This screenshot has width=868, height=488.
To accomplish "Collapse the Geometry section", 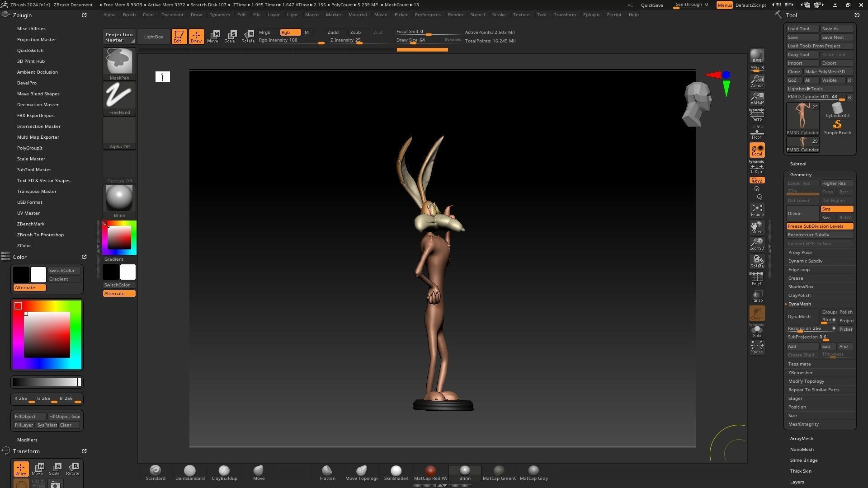I will (x=801, y=174).
